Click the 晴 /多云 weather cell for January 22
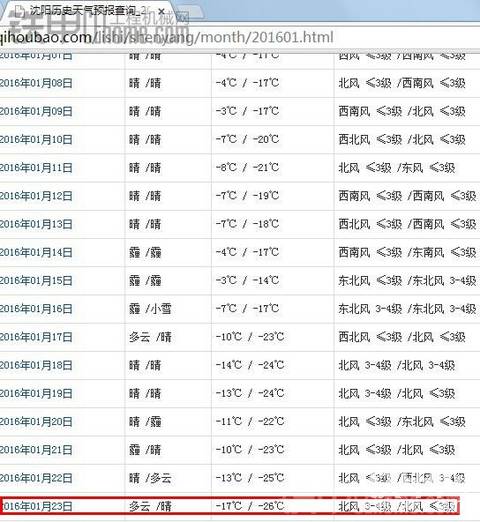Viewport: 480px width, 522px height. pyautogui.click(x=150, y=478)
